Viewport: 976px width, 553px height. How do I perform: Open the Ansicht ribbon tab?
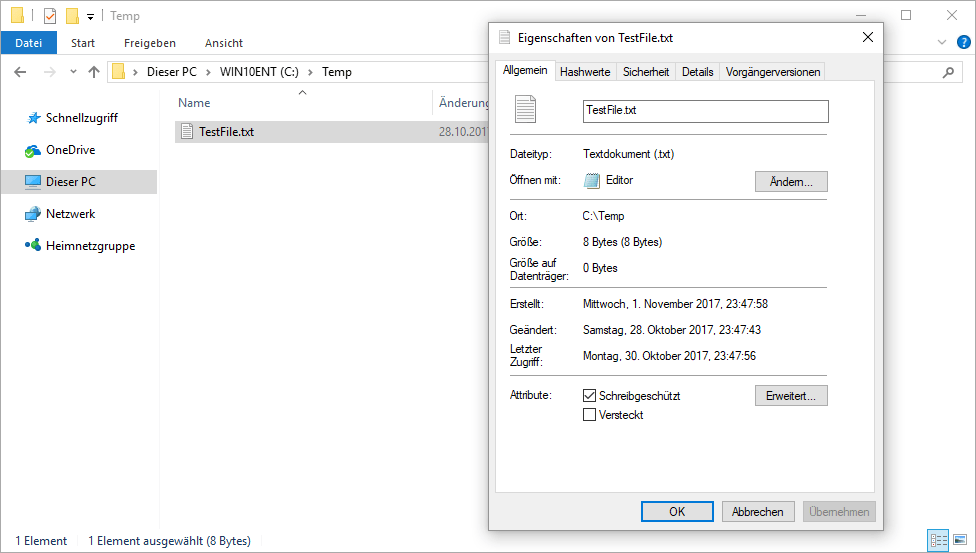[224, 43]
